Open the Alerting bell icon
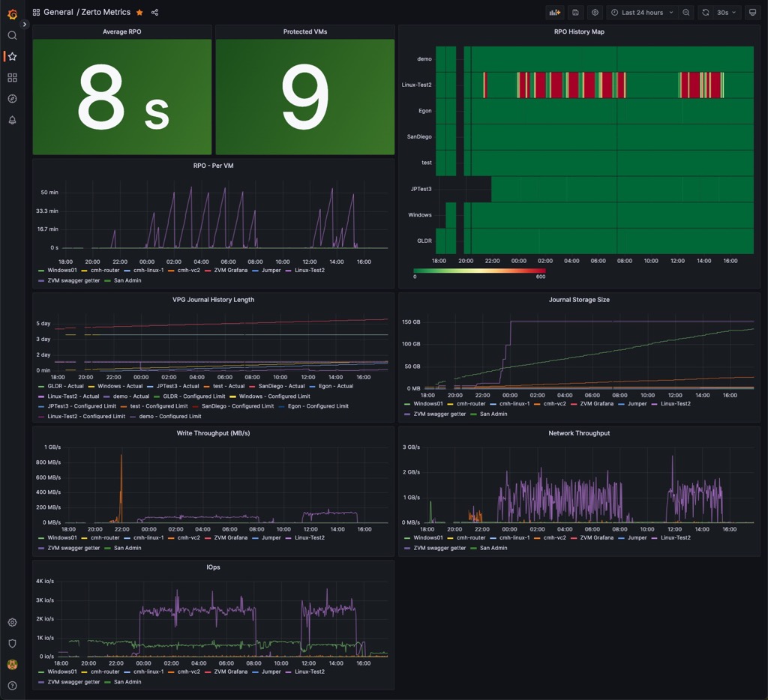This screenshot has height=700, width=768. click(x=12, y=120)
